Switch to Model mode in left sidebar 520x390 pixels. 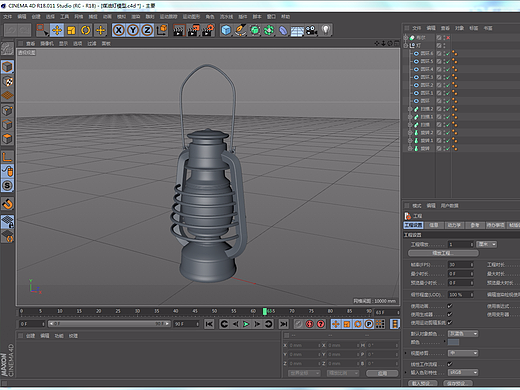pyautogui.click(x=7, y=67)
